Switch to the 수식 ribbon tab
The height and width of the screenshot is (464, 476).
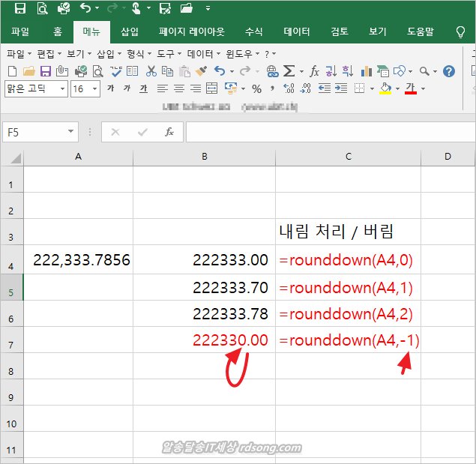coord(253,32)
